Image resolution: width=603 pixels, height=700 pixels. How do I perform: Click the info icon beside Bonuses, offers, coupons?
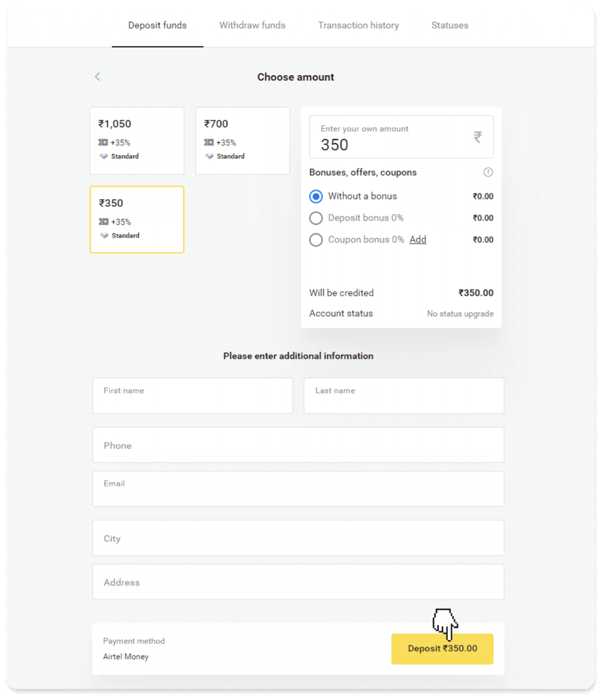point(488,172)
